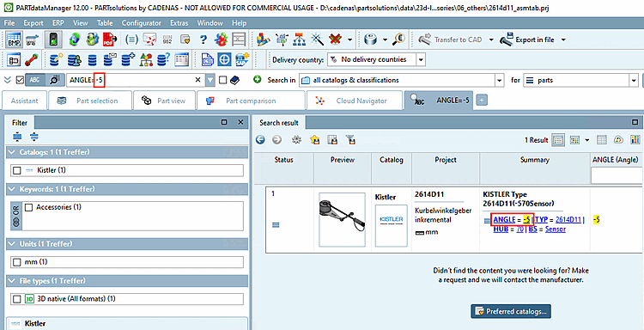
Task: Enable the Accessories keyword filter
Action: [x=28, y=207]
